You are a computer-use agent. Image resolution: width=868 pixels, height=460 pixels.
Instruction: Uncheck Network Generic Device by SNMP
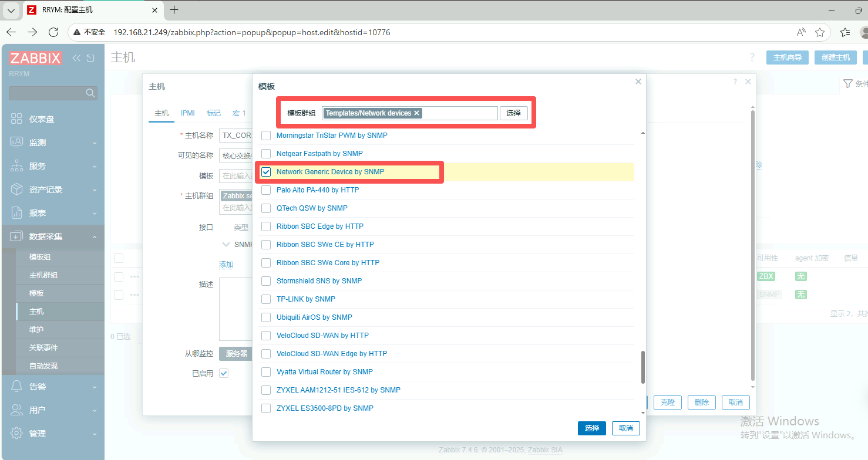click(266, 172)
